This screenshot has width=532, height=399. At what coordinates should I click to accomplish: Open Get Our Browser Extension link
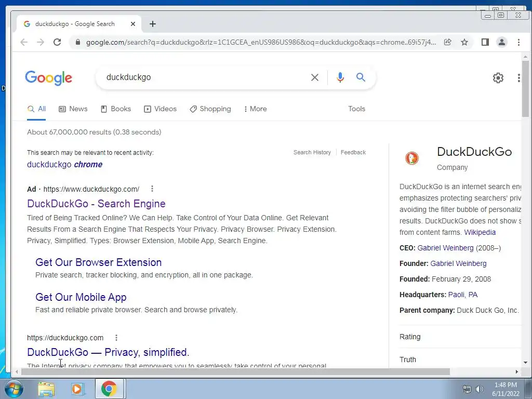[98, 262]
